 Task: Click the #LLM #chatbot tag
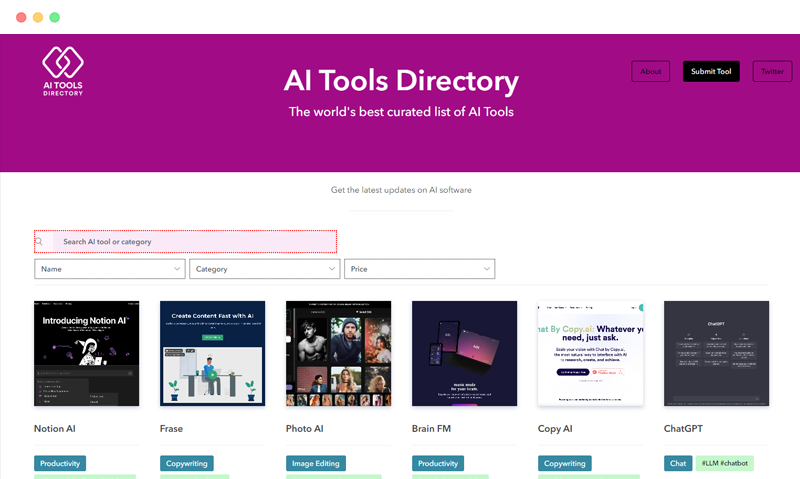[724, 463]
